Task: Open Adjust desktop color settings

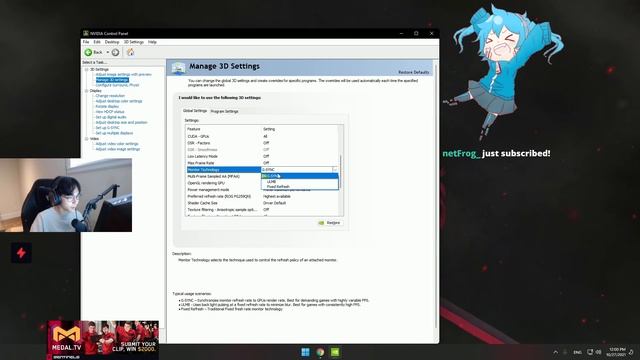Action: point(119,101)
